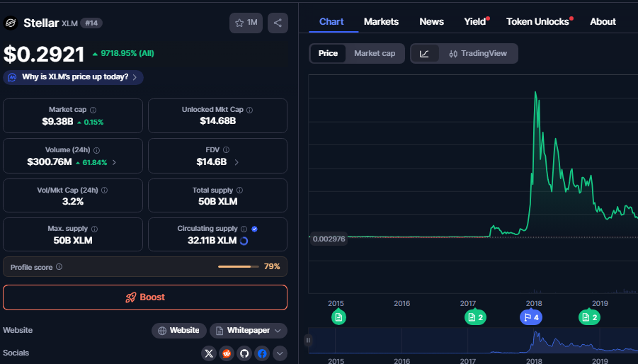Click the Max. supply info icon
The width and height of the screenshot is (638, 364).
coord(94,229)
